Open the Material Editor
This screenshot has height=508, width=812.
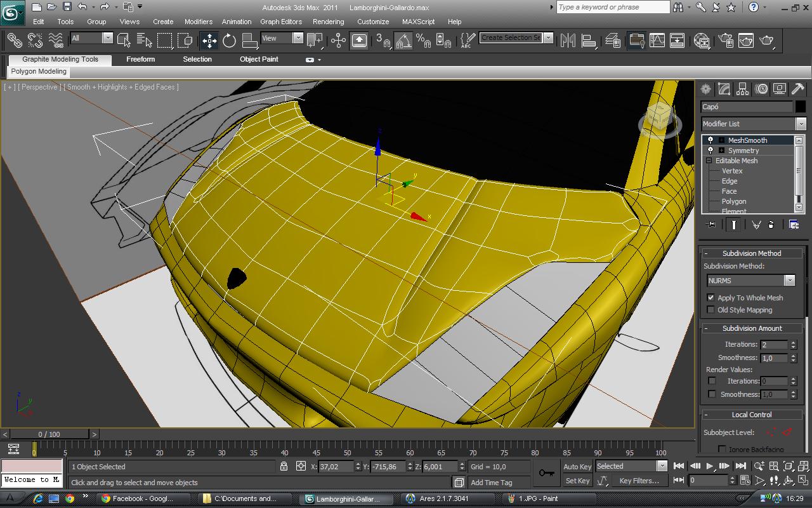point(702,41)
